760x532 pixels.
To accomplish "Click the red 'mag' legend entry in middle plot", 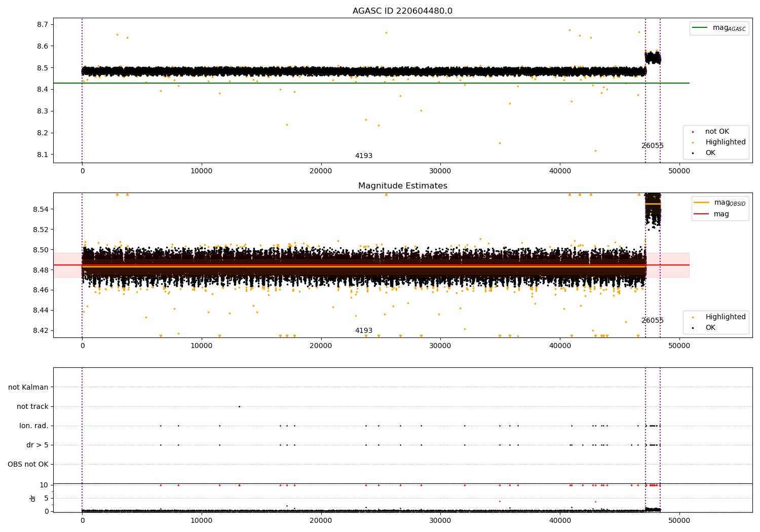I will (712, 214).
